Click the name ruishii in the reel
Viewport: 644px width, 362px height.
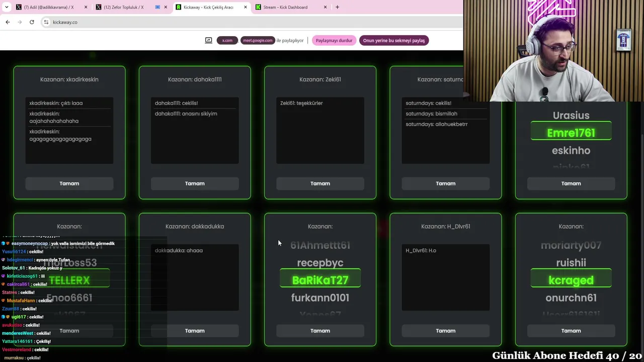pyautogui.click(x=571, y=262)
